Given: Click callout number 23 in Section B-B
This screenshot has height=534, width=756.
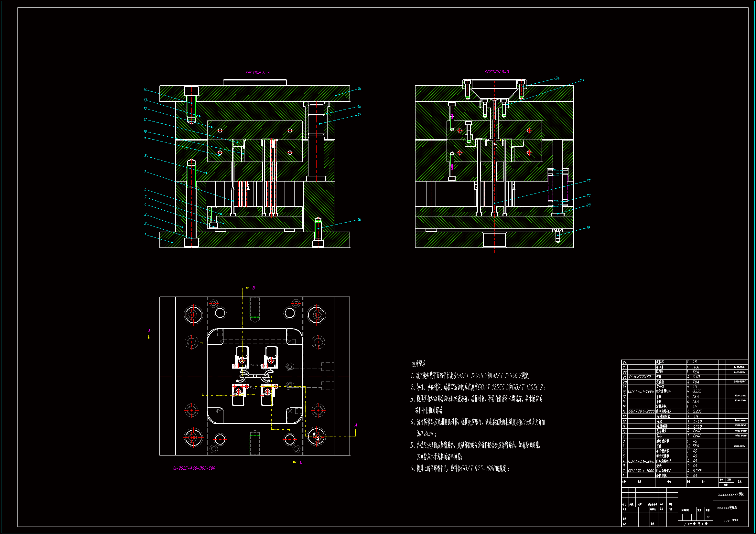Looking at the screenshot, I should click(x=582, y=80).
